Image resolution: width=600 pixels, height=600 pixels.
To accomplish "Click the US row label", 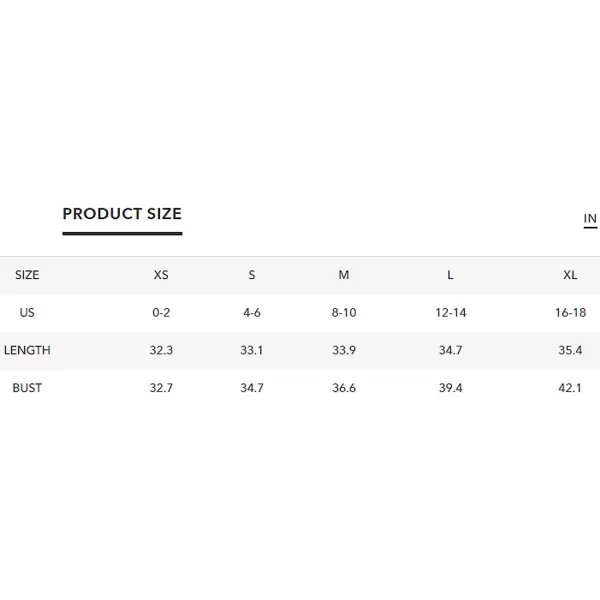I will 27,313.
